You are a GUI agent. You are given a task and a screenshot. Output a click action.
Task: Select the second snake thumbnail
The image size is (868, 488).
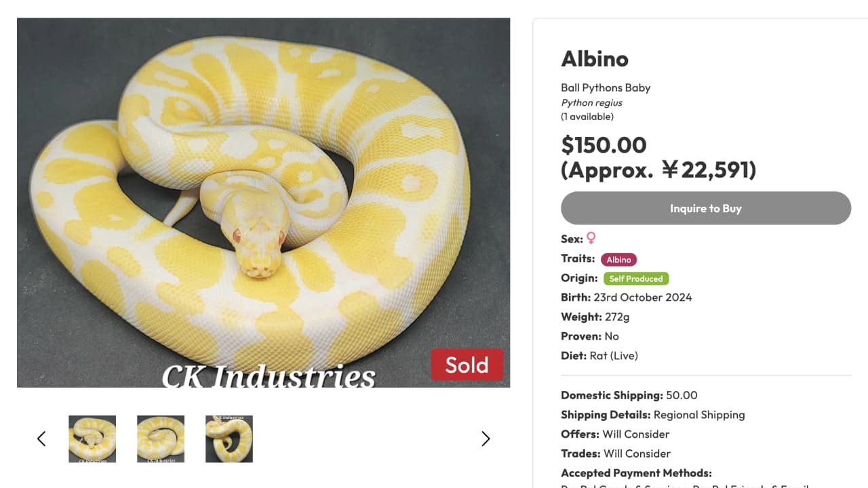coord(161,439)
